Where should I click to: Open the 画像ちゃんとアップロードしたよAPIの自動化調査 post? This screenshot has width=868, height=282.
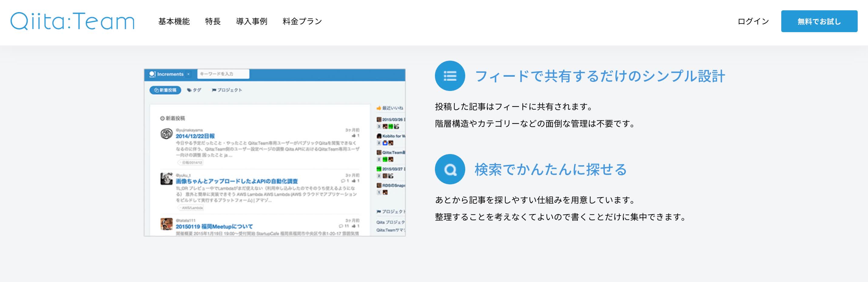(237, 181)
